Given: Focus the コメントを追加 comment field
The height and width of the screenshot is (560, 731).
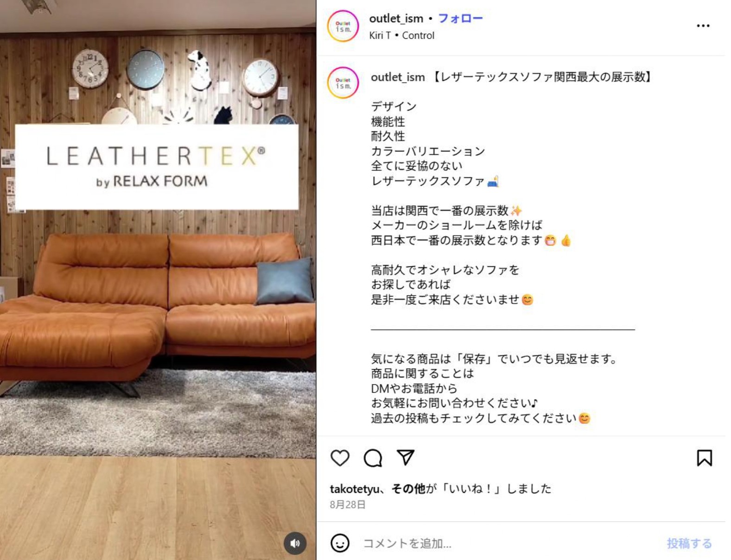Looking at the screenshot, I should coord(510,543).
